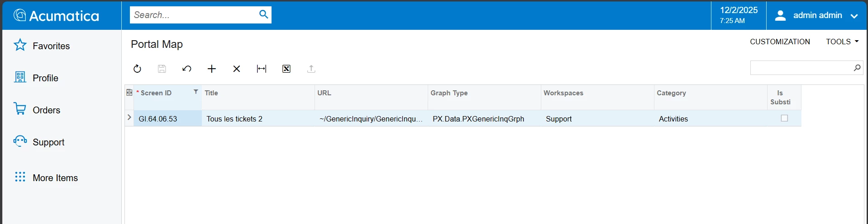Click the Acumatica logo
Screen dimensions: 868x224
[x=56, y=16]
